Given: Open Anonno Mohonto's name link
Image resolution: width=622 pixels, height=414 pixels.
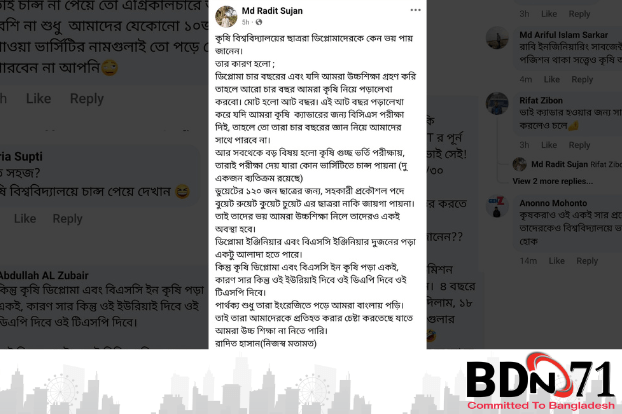Looking at the screenshot, I should (553, 203).
